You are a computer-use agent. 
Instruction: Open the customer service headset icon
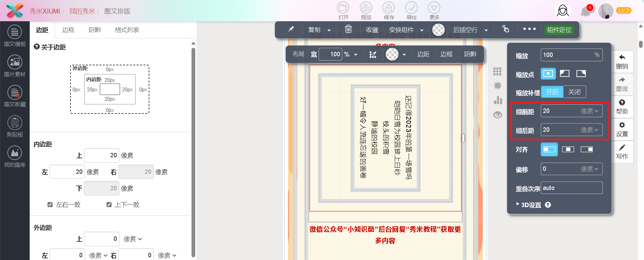(x=563, y=11)
